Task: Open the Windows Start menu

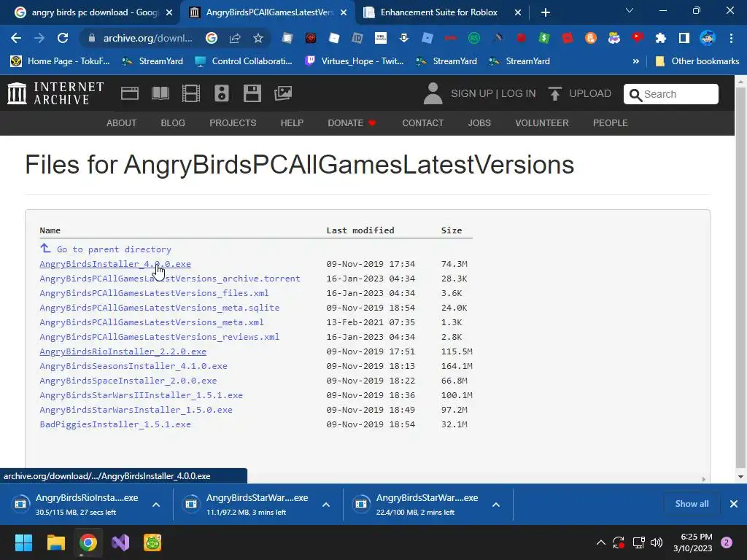Action: coord(23,542)
